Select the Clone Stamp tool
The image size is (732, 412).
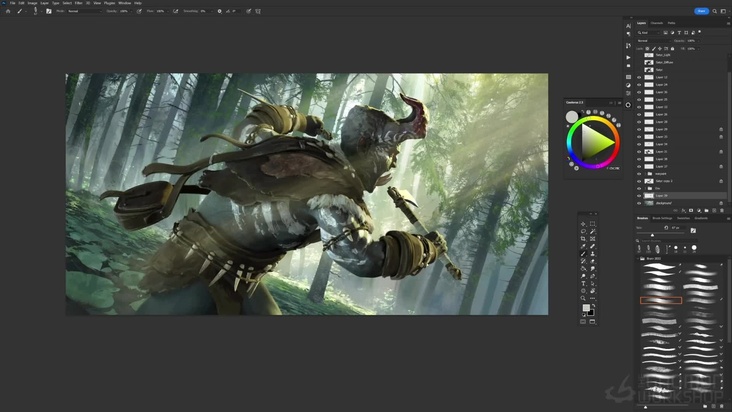[x=592, y=254]
